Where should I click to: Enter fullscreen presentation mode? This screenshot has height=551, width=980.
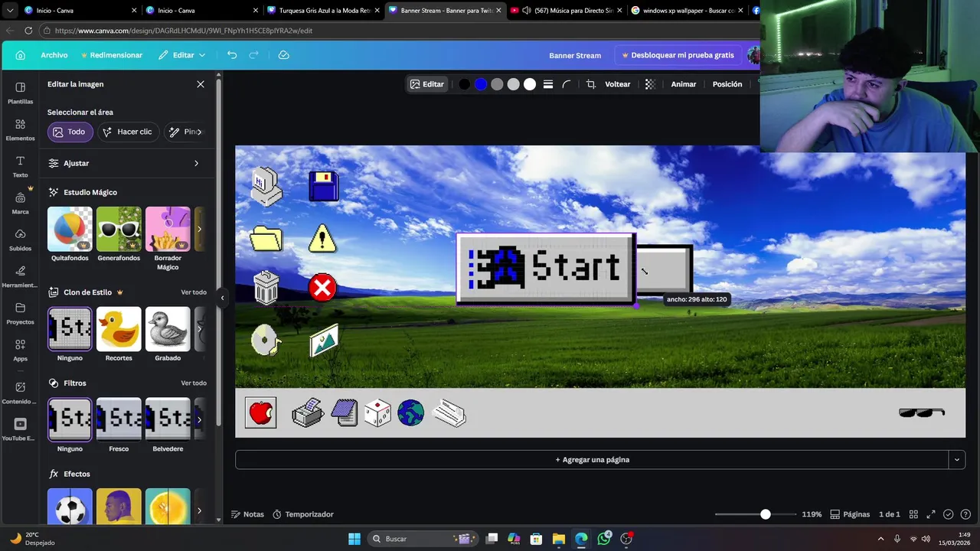[x=931, y=514]
